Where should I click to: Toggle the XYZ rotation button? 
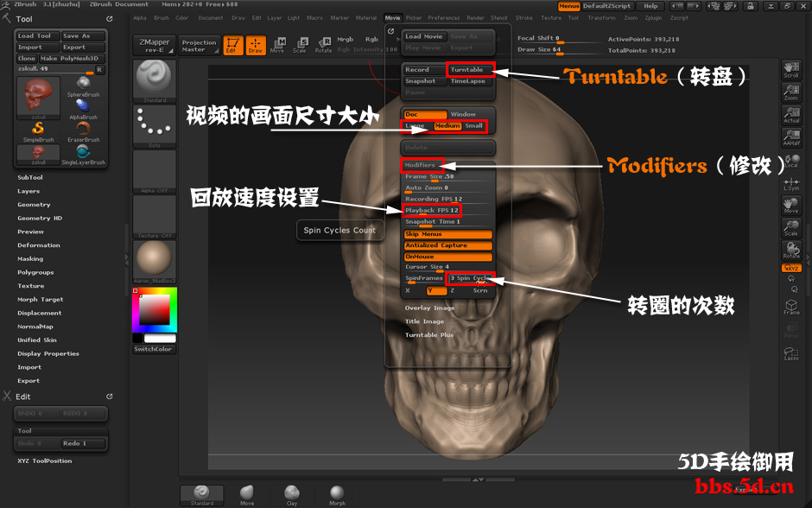tap(791, 268)
